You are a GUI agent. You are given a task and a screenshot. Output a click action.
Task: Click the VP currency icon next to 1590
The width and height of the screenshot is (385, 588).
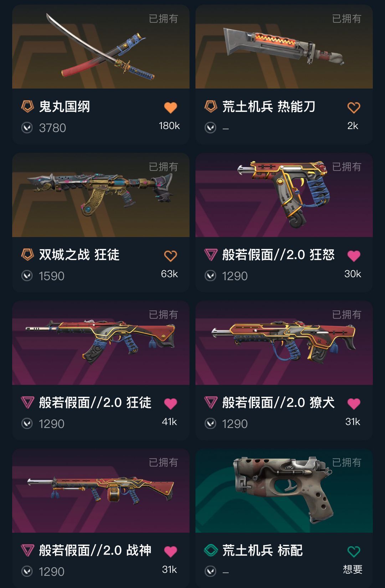[x=27, y=276]
